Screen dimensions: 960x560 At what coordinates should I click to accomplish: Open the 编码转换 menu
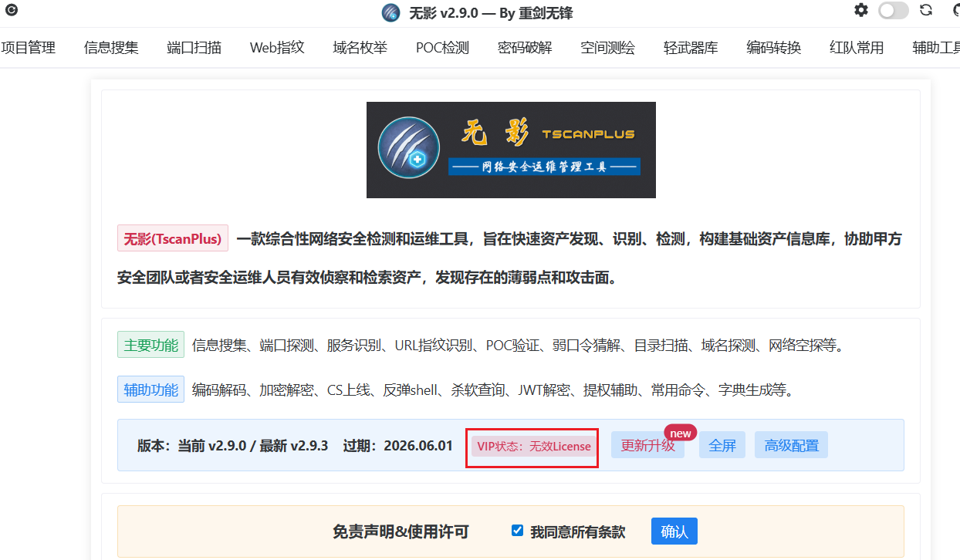coord(774,48)
